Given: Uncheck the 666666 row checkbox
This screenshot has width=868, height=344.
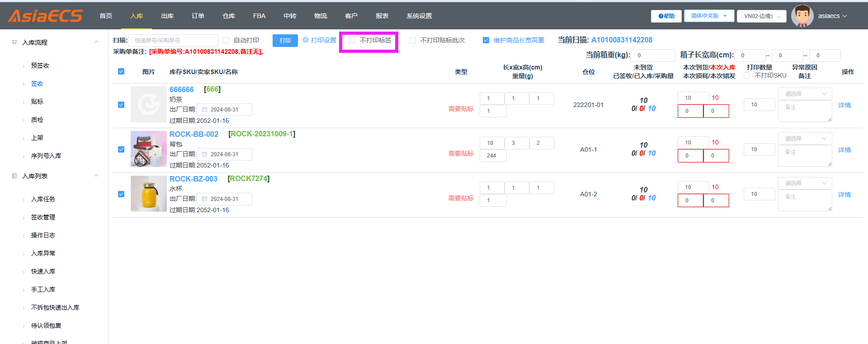Looking at the screenshot, I should tap(121, 105).
